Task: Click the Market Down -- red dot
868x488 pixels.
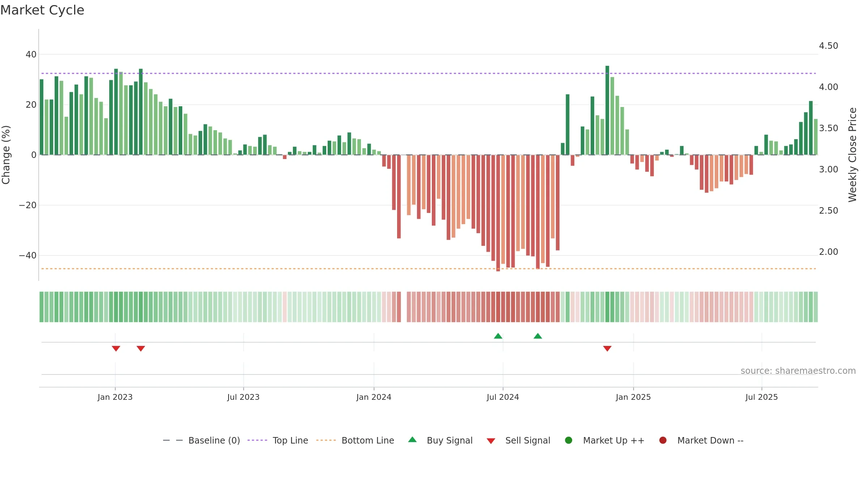Action: [663, 440]
